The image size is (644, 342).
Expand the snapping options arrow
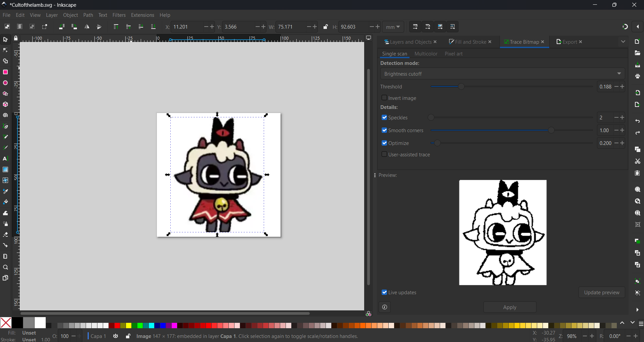(638, 27)
